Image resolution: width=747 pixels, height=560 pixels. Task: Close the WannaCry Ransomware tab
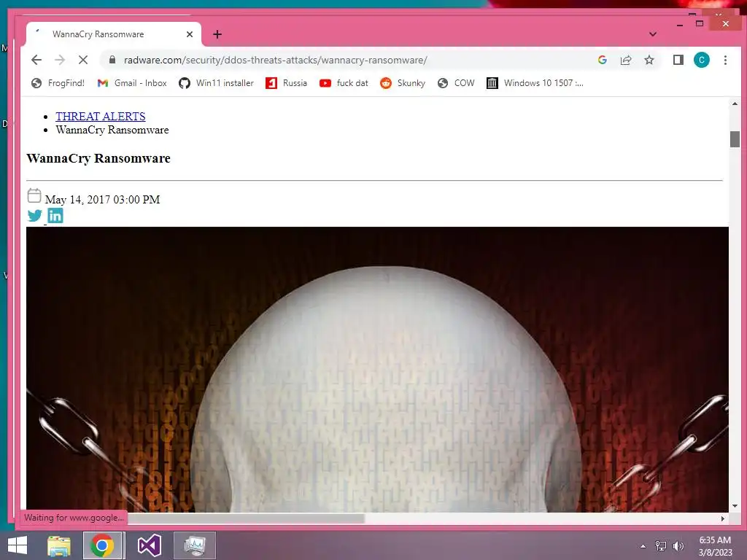[x=189, y=34]
